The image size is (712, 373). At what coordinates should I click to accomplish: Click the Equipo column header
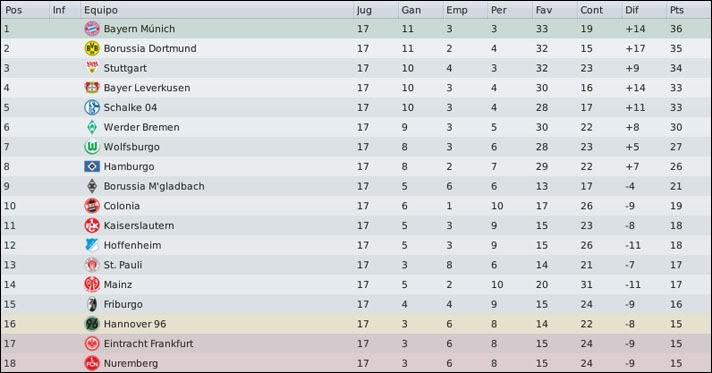click(x=101, y=10)
